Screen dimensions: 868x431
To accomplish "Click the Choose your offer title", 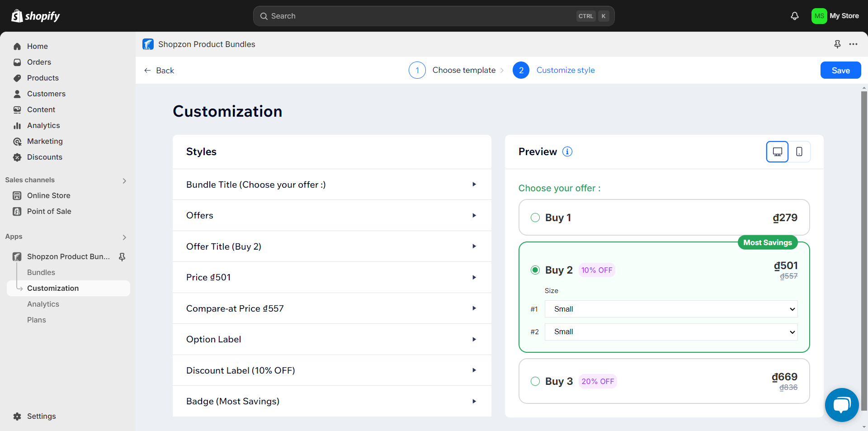I will pos(559,188).
